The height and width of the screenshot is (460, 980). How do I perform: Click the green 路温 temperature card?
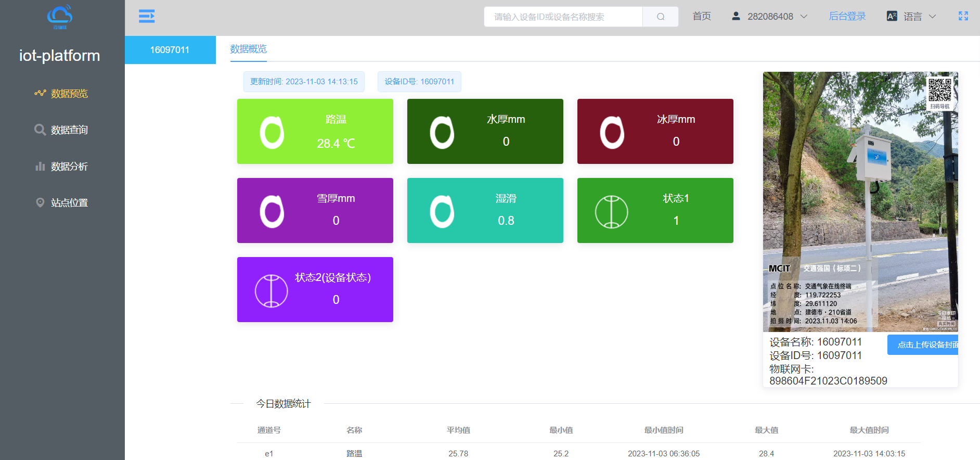pyautogui.click(x=315, y=131)
